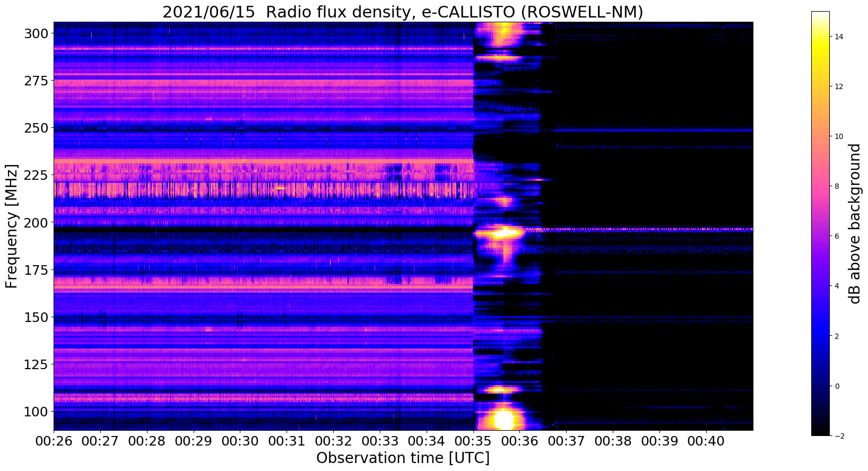Click the 200 MHz frequency tick label
This screenshot has height=471, width=868.
pos(36,222)
